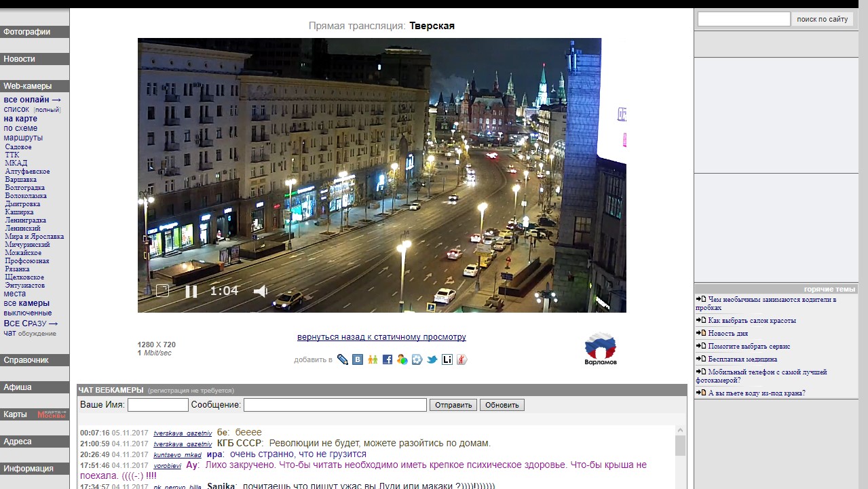Viewport: 868px width, 489px height.
Task: Share on Odnoklassniki with the orange figures icon
Action: (x=373, y=359)
